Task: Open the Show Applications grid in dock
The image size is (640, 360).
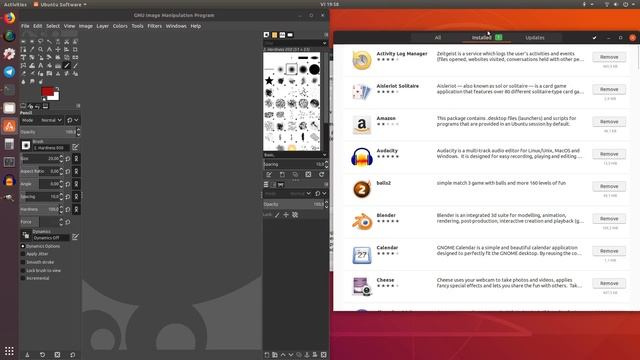Action: click(x=9, y=351)
